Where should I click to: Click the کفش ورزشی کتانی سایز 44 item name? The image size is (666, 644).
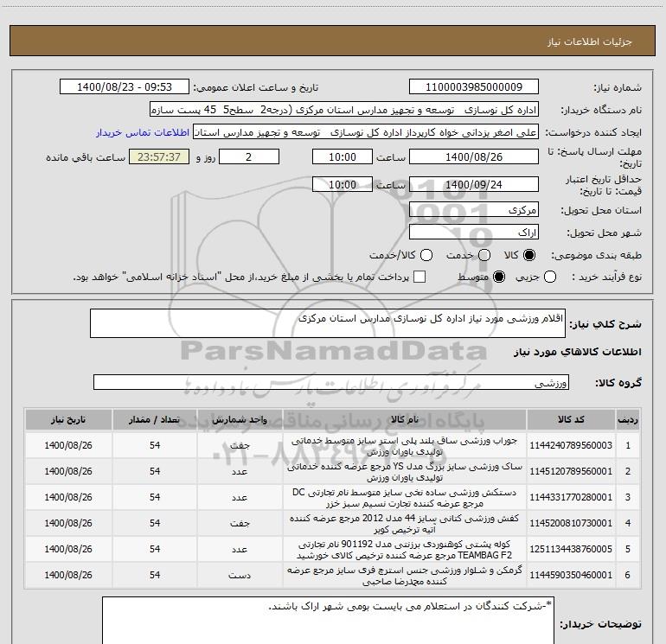[405, 524]
